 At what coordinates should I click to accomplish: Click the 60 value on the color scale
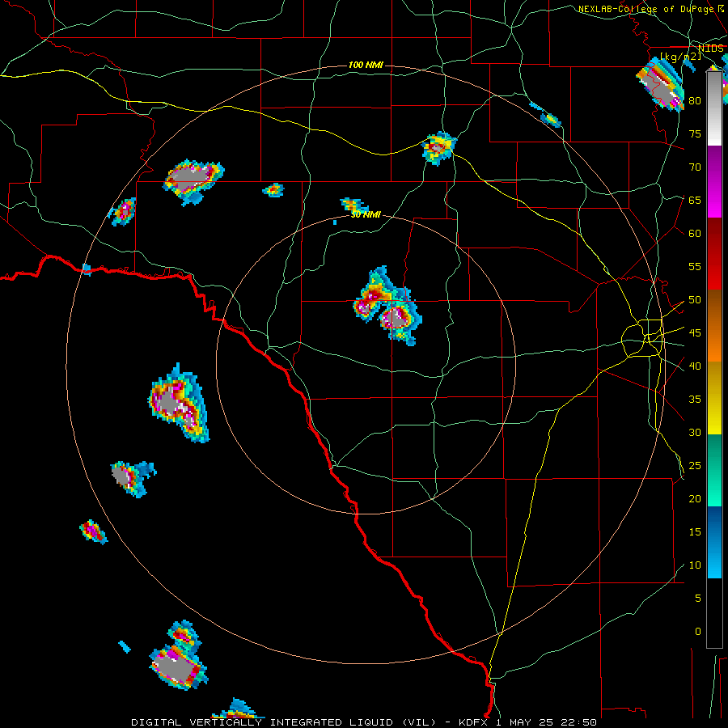(695, 234)
